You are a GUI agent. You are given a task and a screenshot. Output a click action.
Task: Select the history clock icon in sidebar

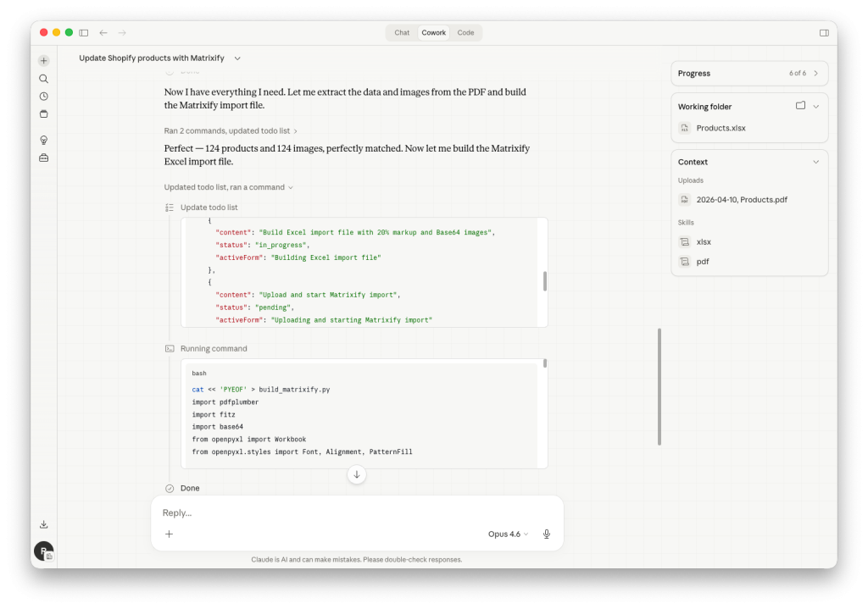(43, 96)
